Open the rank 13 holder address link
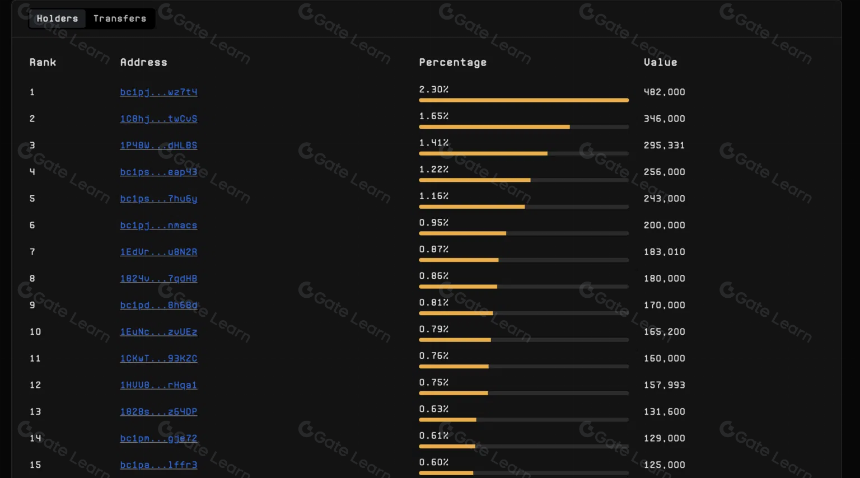The height and width of the screenshot is (478, 860). point(159,412)
